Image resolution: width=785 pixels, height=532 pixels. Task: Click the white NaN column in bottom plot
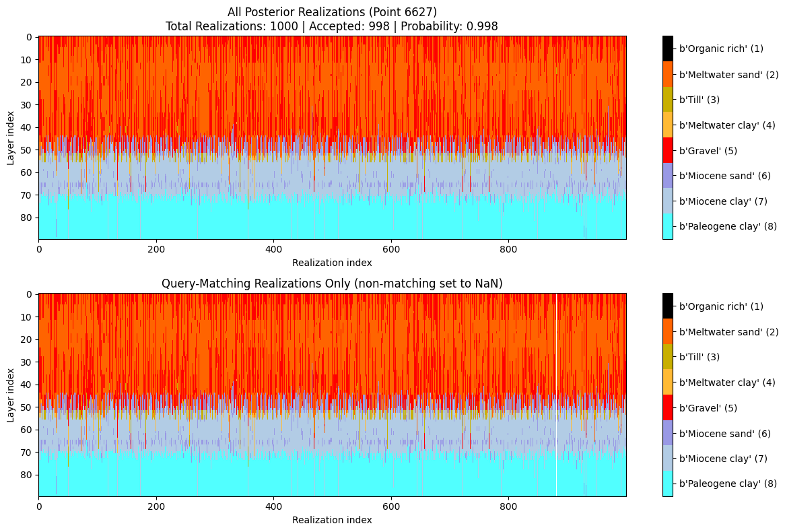[x=557, y=404]
